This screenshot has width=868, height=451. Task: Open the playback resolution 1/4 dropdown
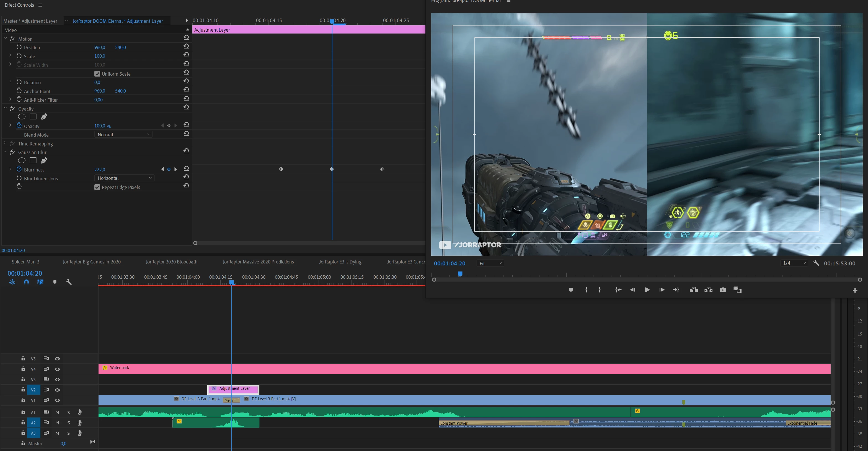pos(794,263)
